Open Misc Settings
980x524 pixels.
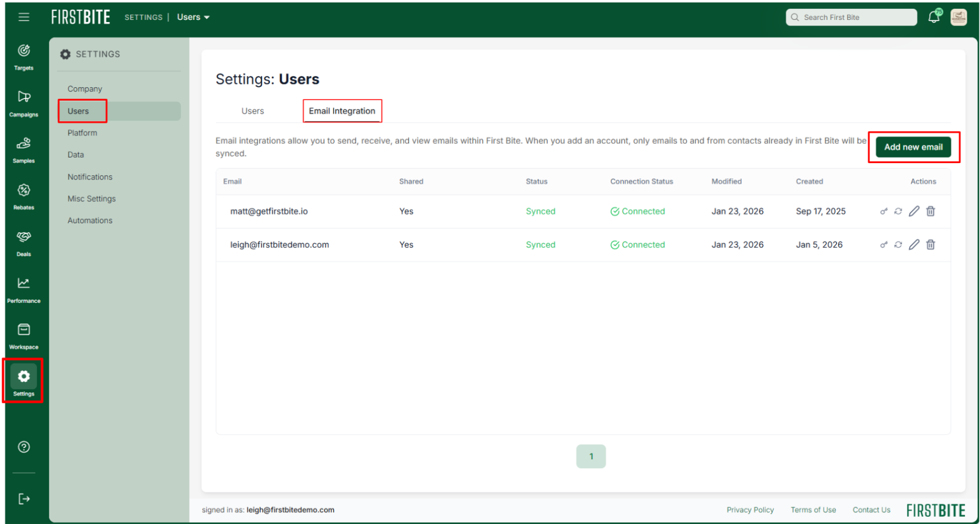coord(92,198)
